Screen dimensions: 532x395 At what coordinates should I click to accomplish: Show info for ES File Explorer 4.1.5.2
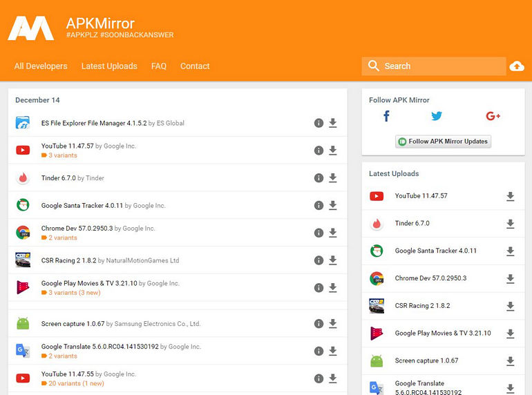point(319,123)
